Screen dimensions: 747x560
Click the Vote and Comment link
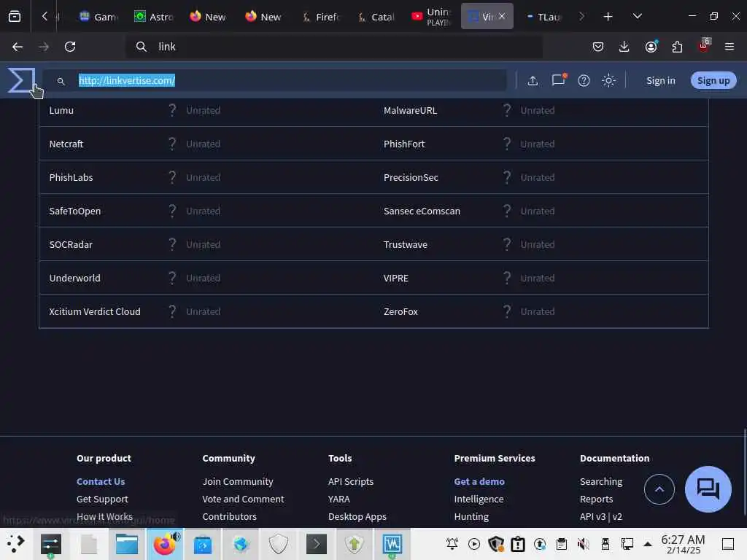coord(243,499)
